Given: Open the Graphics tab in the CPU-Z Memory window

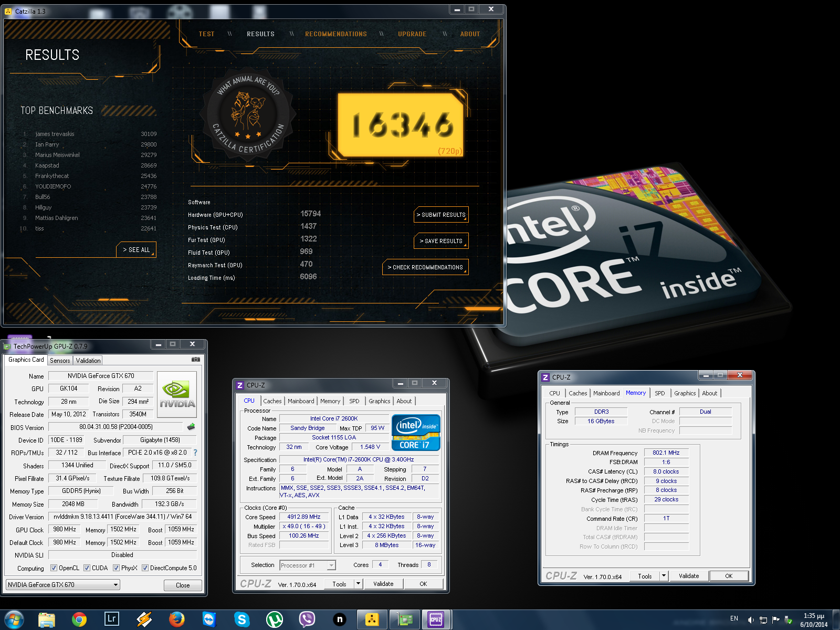Looking at the screenshot, I should coord(685,393).
